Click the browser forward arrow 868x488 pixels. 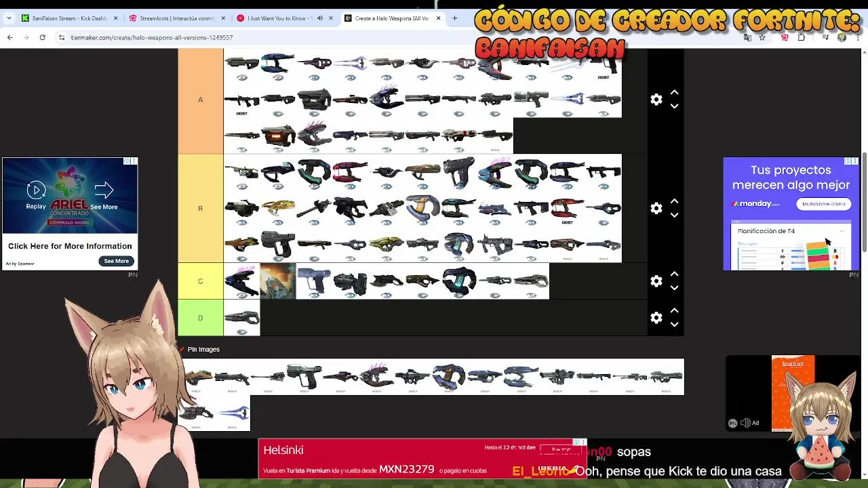[26, 37]
